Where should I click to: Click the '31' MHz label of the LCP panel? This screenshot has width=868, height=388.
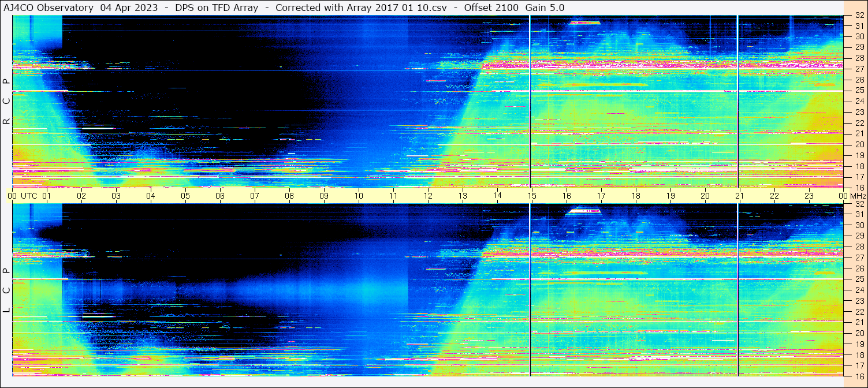[x=859, y=214]
